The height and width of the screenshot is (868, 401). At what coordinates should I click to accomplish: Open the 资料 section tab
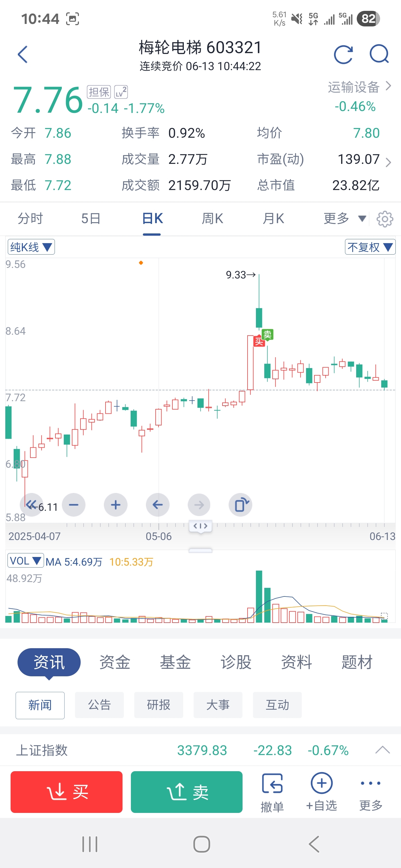tap(297, 662)
